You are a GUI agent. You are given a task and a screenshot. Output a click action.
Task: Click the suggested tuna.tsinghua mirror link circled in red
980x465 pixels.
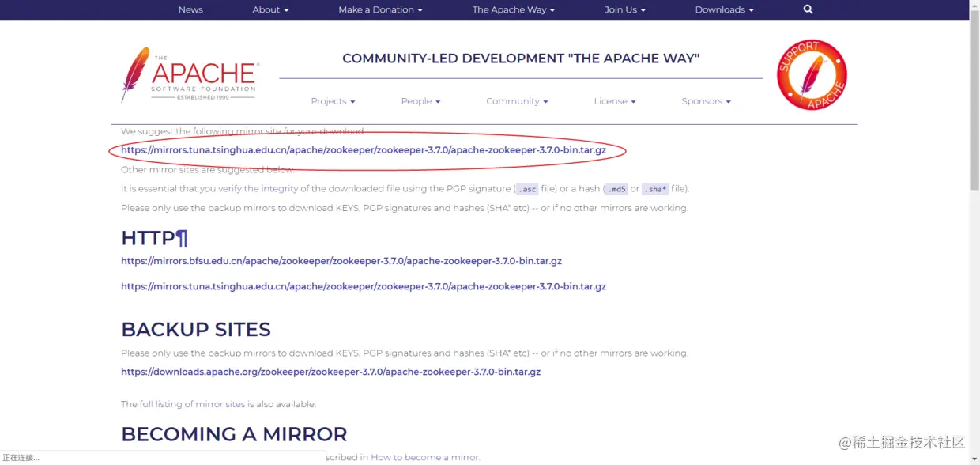[x=364, y=150]
